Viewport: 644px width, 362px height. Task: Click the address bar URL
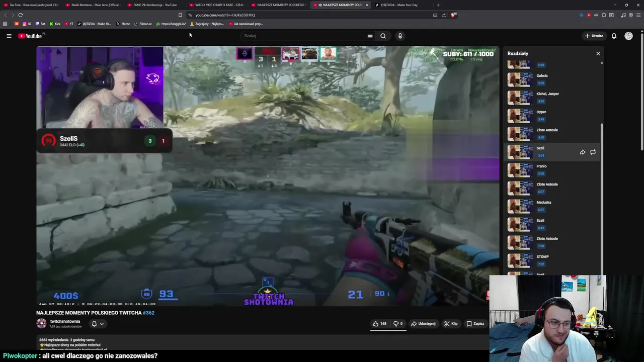(x=225, y=15)
